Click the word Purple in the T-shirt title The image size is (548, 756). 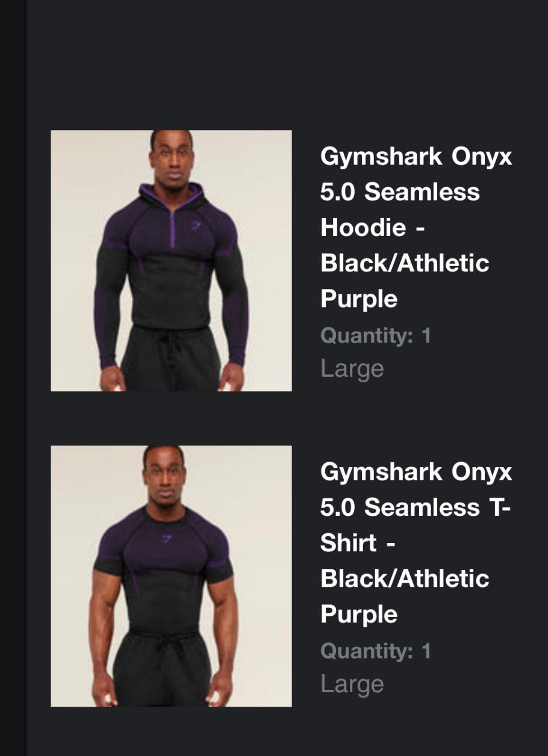(x=359, y=614)
